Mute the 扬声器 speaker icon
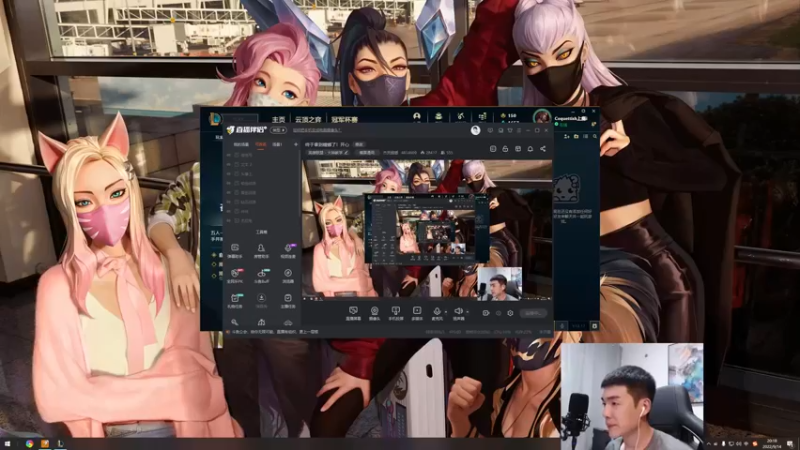Screen dimensions: 800x450 458,311
